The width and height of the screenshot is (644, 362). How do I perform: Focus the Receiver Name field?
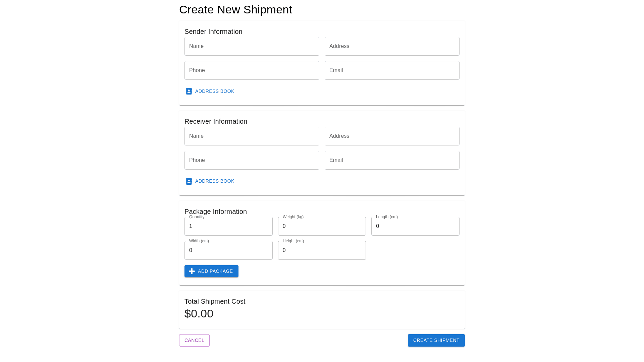click(x=252, y=136)
